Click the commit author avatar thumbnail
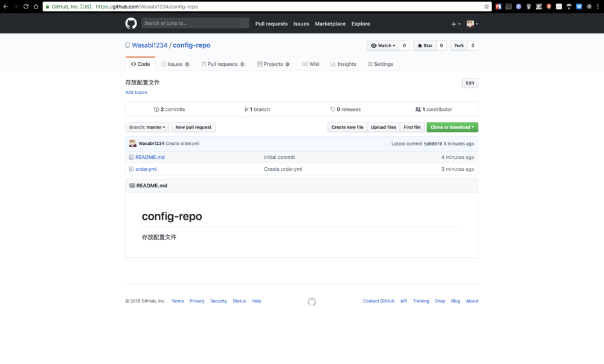Viewport: 604px width, 364px height. 133,144
